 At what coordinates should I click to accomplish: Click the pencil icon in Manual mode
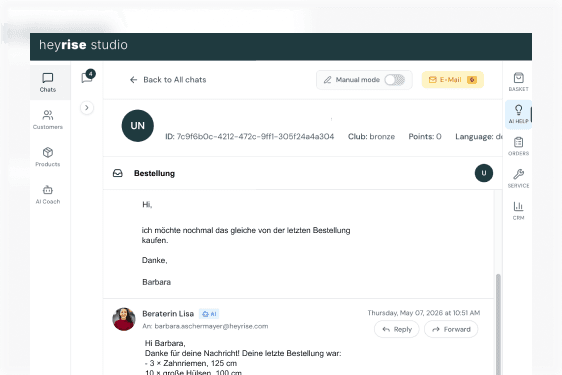pyautogui.click(x=328, y=80)
